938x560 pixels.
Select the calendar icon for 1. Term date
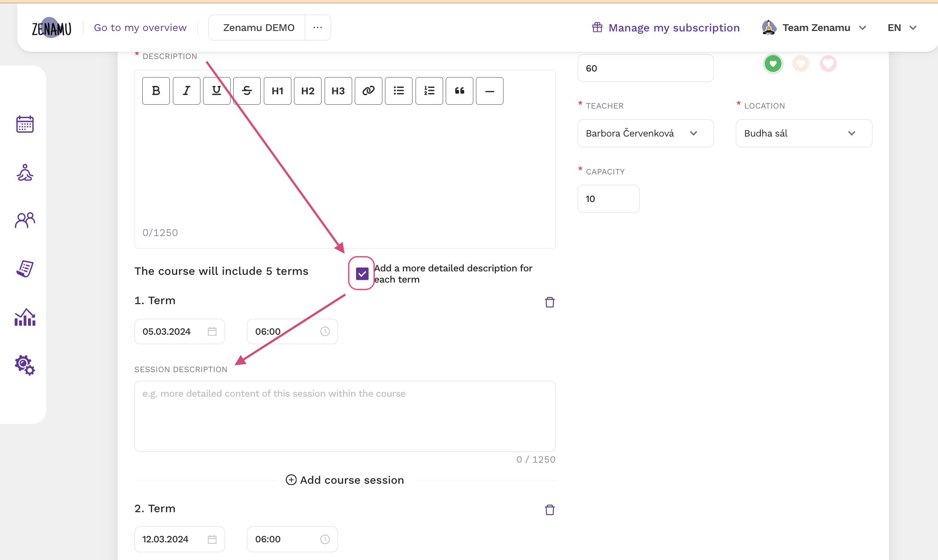(213, 331)
